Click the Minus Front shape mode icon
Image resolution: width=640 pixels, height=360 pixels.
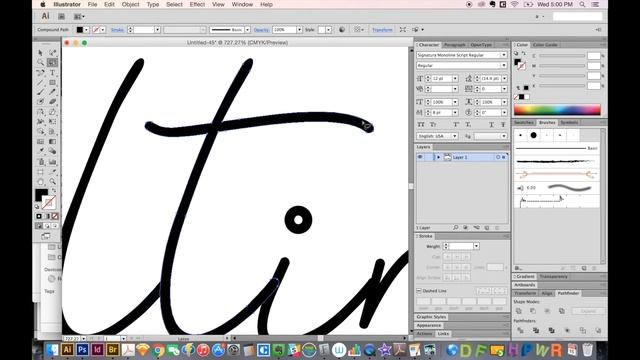coord(533,311)
